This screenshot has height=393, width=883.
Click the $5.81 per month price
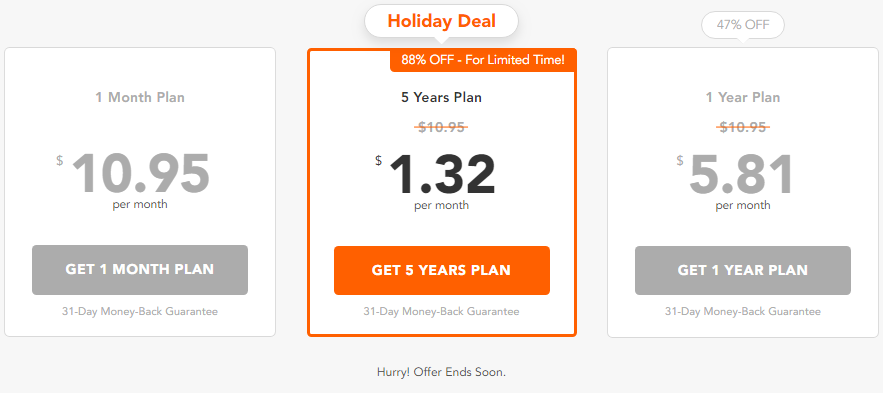[x=737, y=175]
